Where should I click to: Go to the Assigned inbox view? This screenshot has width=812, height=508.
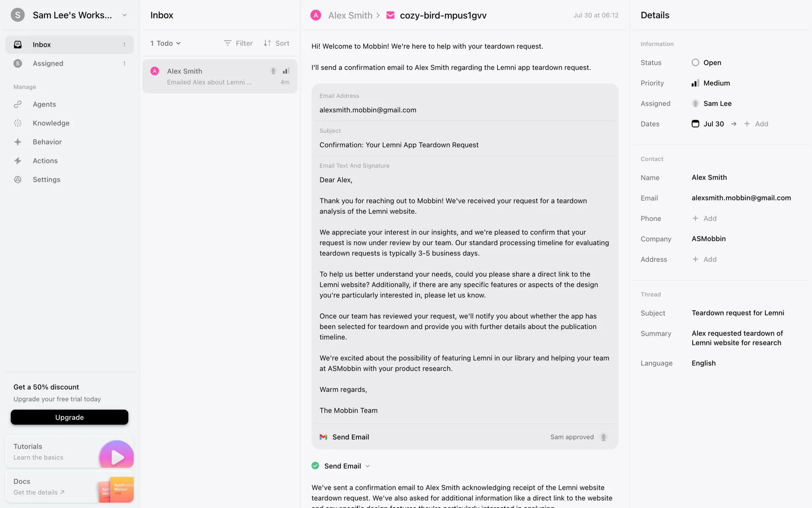click(x=48, y=63)
